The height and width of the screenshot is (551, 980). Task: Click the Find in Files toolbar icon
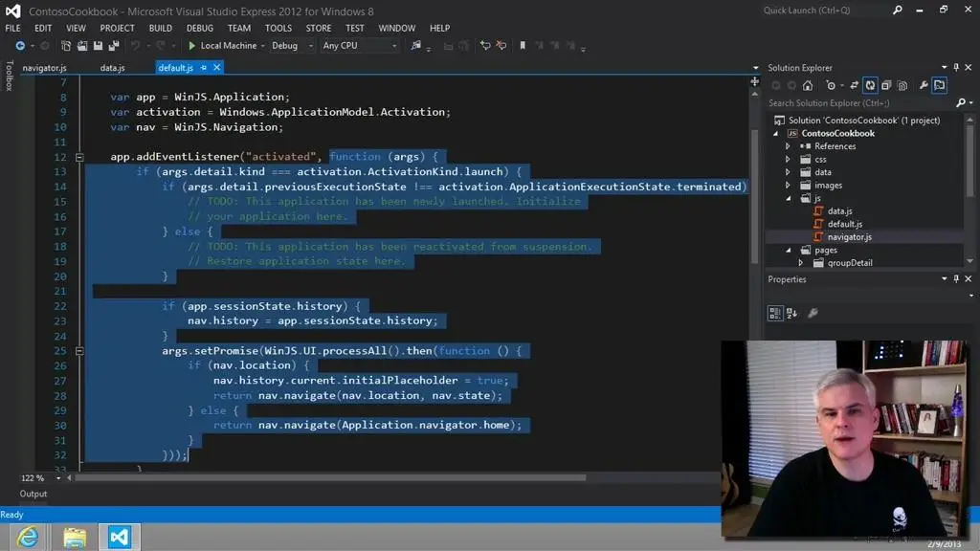click(415, 46)
